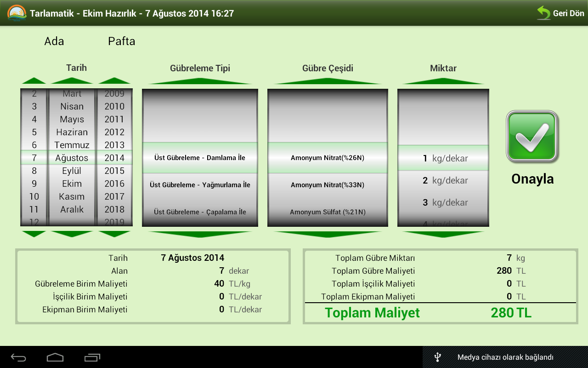Click down arrow below month wheel
The image size is (588, 368).
coord(72,234)
